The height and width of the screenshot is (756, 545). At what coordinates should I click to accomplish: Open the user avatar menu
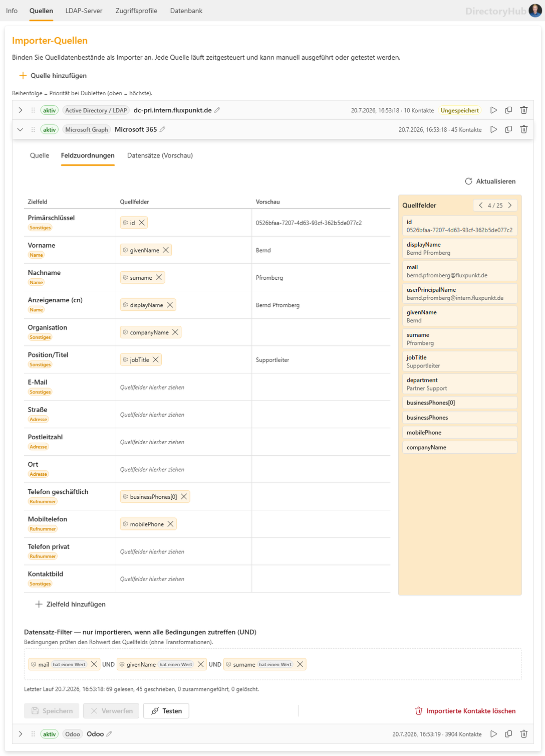pyautogui.click(x=535, y=11)
